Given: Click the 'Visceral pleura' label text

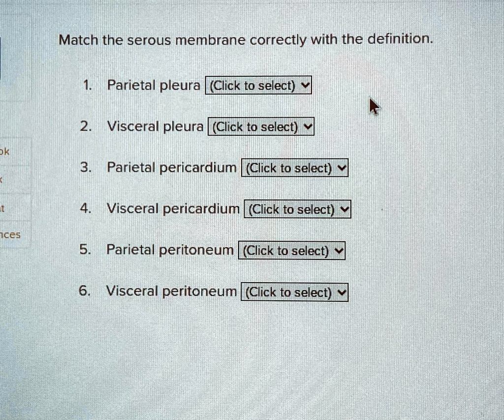Looking at the screenshot, I should pos(155,127).
